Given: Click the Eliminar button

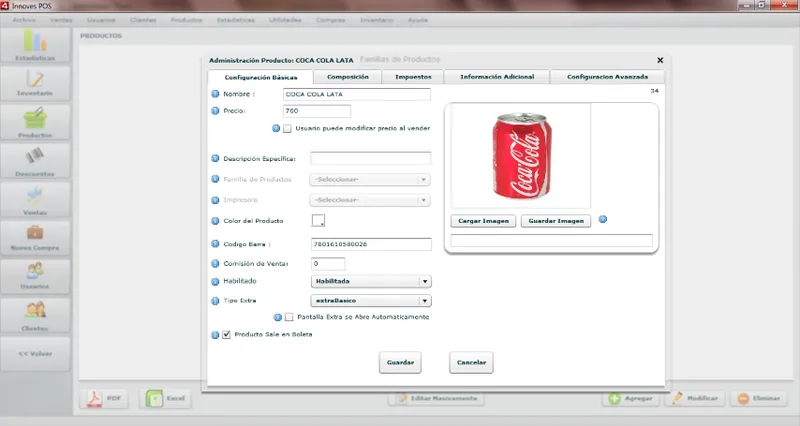Looking at the screenshot, I should point(759,398).
